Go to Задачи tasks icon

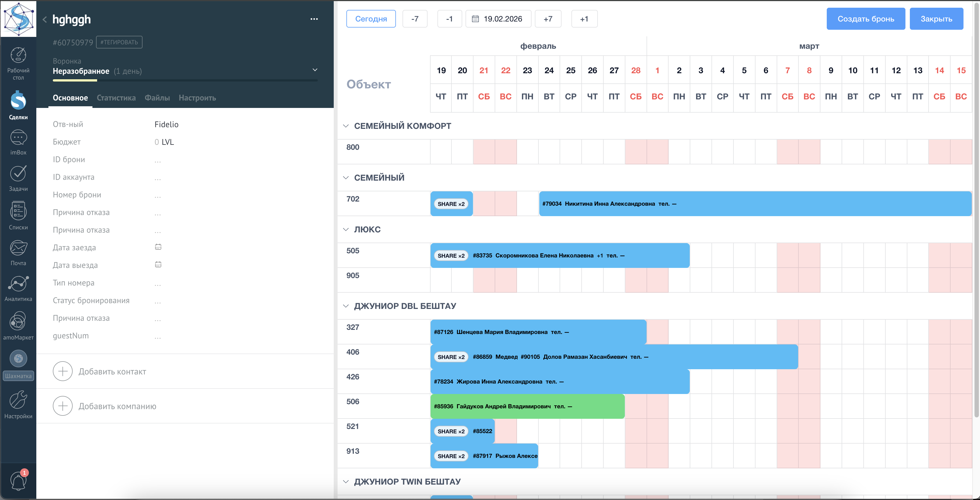18,174
